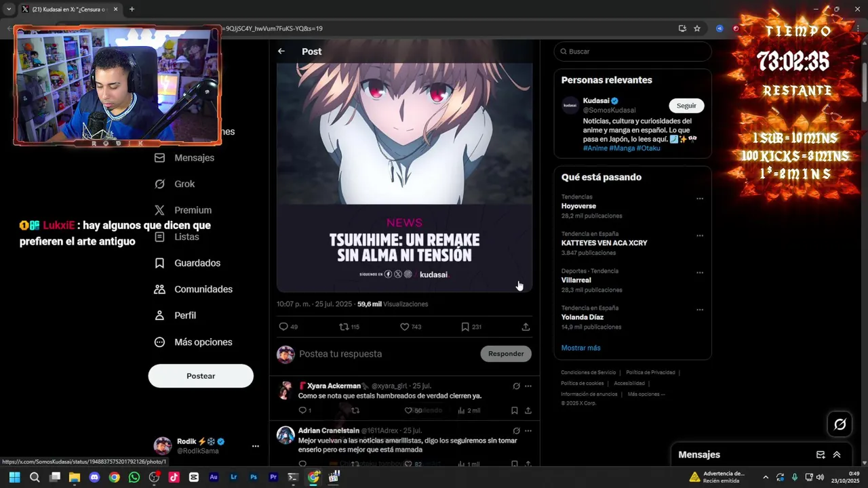Screen dimensions: 868x488
Task: Open Xyara Ackerman's profile name
Action: click(333, 386)
